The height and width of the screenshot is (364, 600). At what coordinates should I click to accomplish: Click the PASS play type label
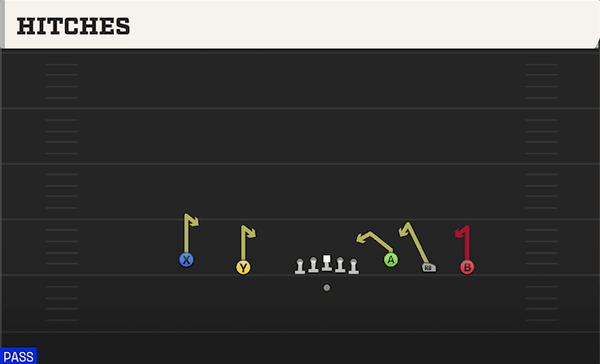(19, 356)
